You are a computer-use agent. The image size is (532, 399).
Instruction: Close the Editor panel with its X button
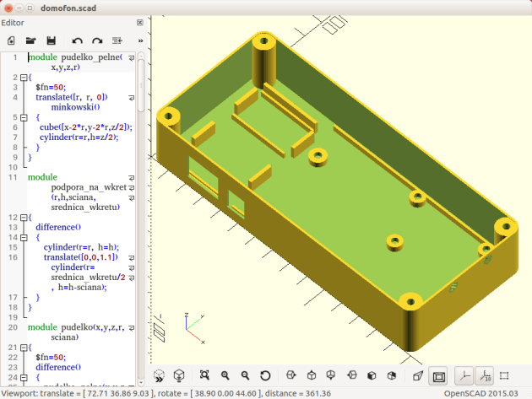click(x=140, y=23)
